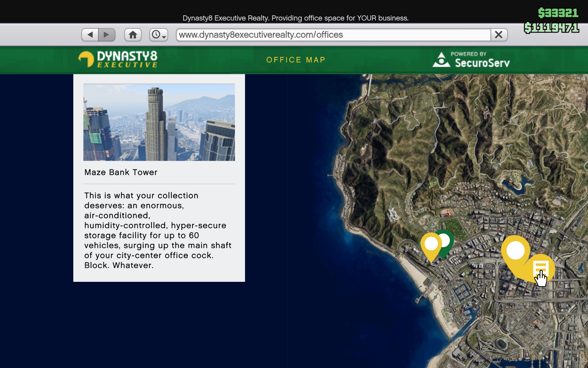This screenshot has height=368, width=588.
Task: Go to the browser home page icon
Action: pos(133,35)
